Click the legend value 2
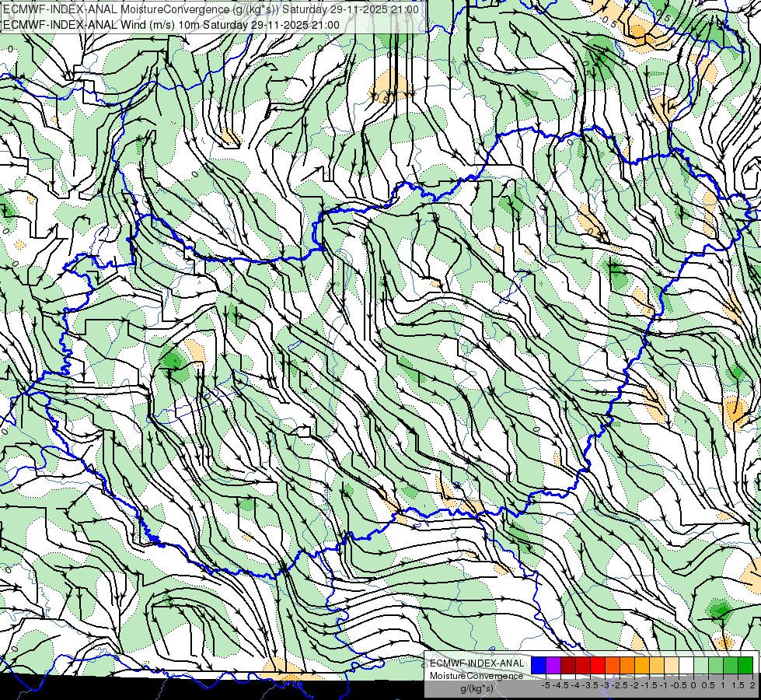Screen dimensions: 761x700 point(752,685)
